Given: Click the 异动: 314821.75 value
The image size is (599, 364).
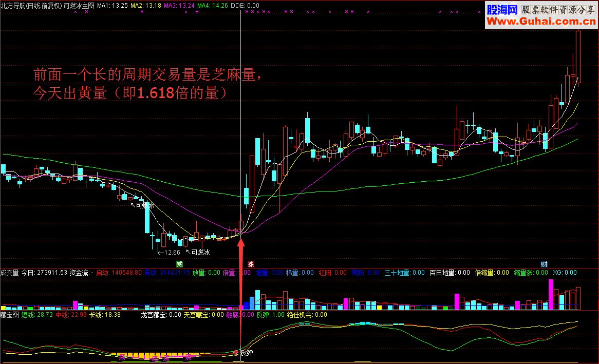Looking at the screenshot, I should tap(167, 273).
